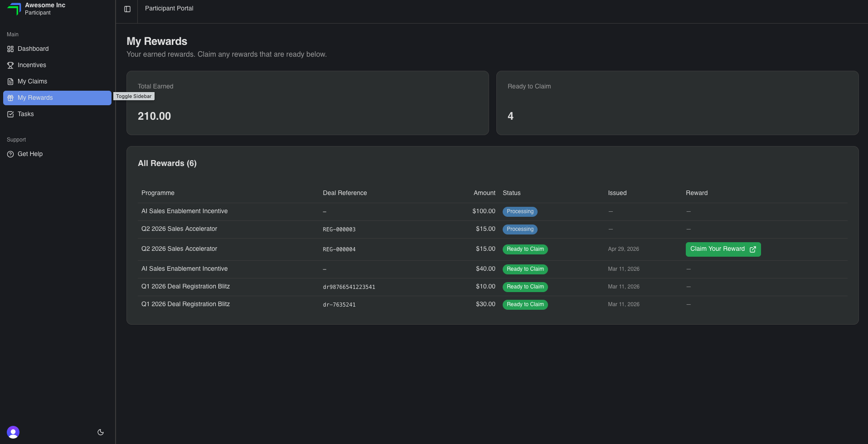
Task: Click the My Rewards gift icon
Action: pyautogui.click(x=10, y=98)
